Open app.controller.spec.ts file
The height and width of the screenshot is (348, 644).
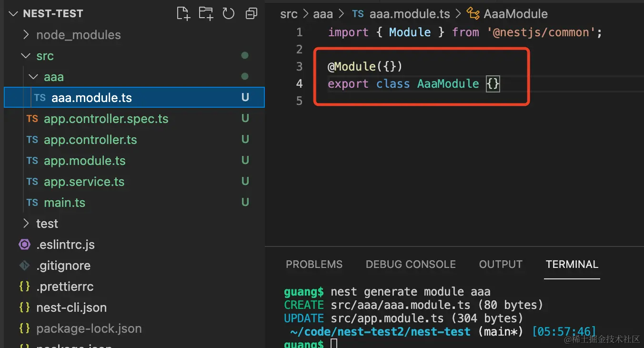[x=106, y=119]
